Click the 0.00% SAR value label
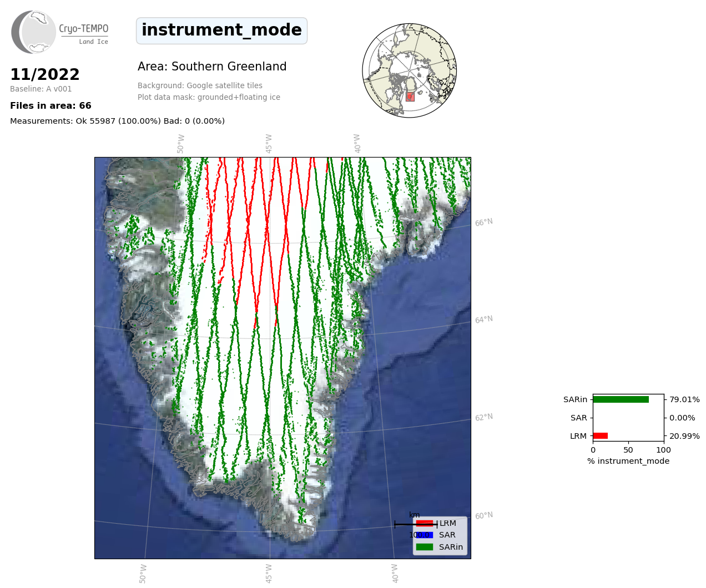The height and width of the screenshot is (588, 706). pyautogui.click(x=682, y=418)
